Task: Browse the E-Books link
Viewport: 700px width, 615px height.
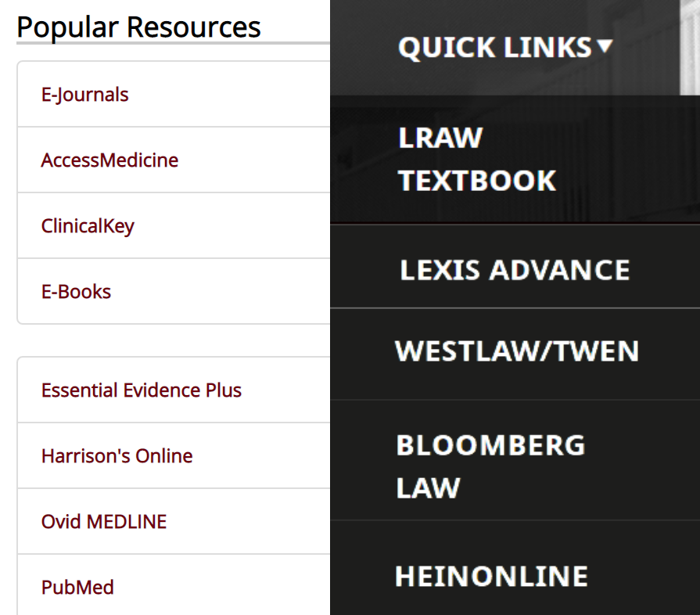Action: 76,292
